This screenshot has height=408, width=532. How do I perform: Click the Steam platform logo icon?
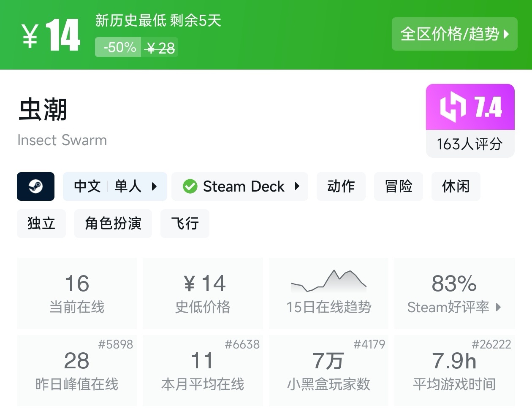tap(35, 186)
